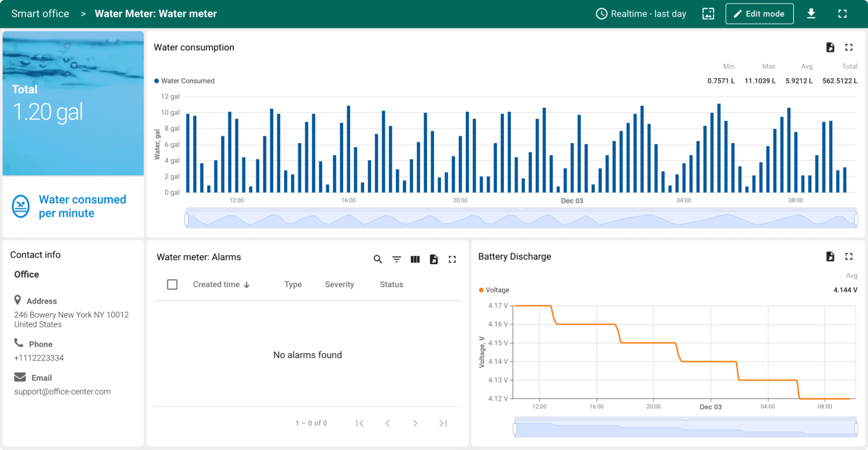Go to first page of alarms
Screen dimensions: 868x450
click(x=359, y=423)
